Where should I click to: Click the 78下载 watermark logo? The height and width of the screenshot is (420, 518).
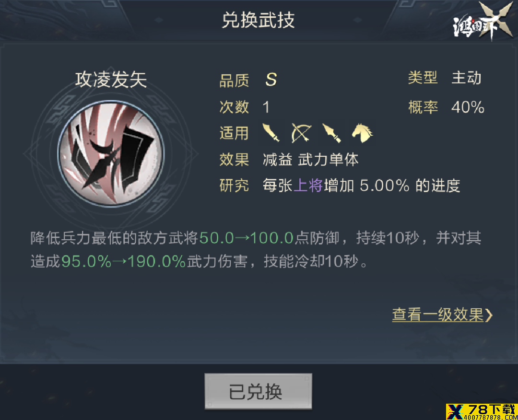482,412
